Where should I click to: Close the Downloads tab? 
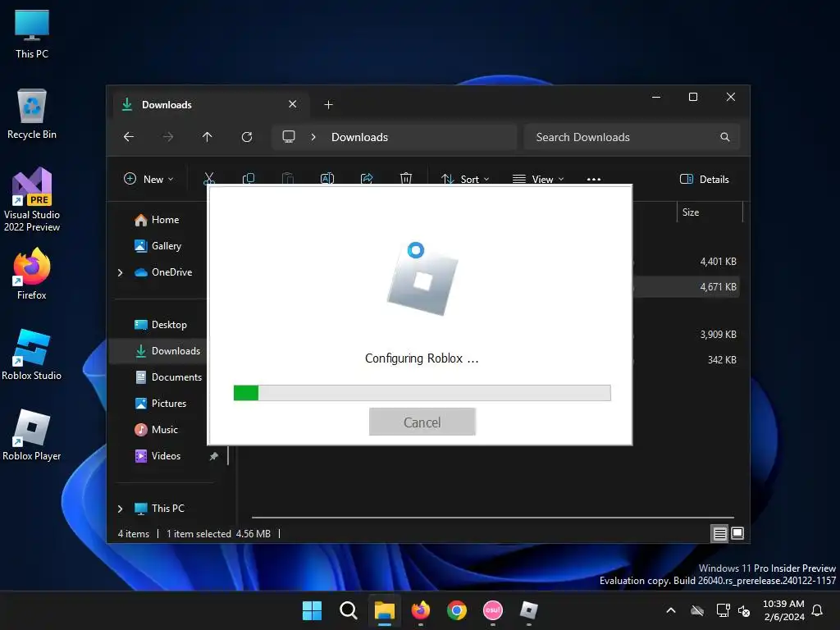pos(293,104)
